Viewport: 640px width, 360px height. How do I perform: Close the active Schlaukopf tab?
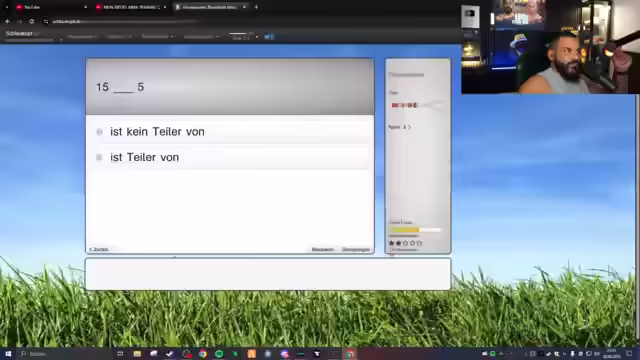[x=244, y=7]
